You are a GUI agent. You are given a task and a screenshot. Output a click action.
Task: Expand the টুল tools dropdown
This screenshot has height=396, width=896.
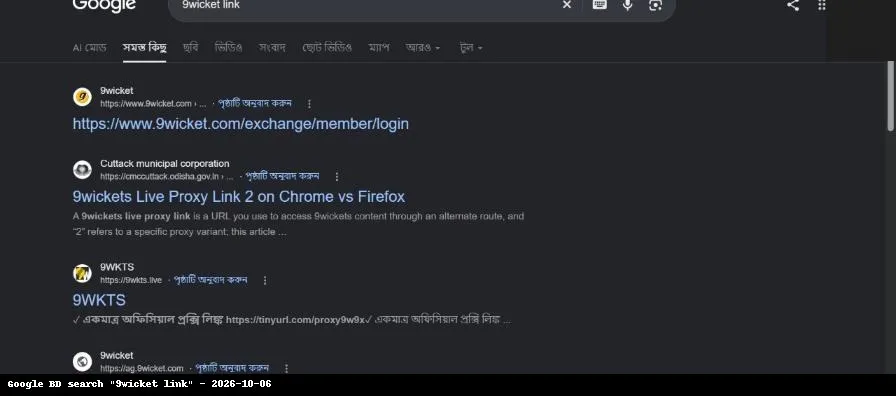point(471,47)
